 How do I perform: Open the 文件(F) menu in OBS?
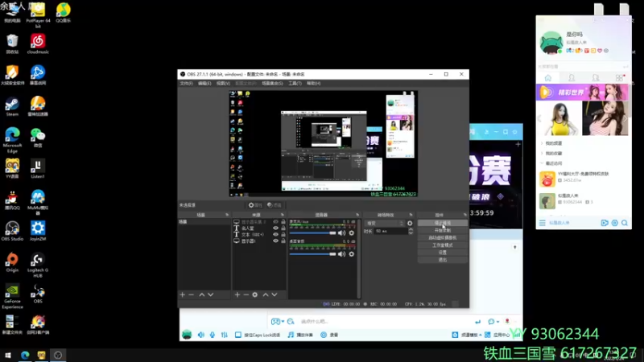(186, 84)
